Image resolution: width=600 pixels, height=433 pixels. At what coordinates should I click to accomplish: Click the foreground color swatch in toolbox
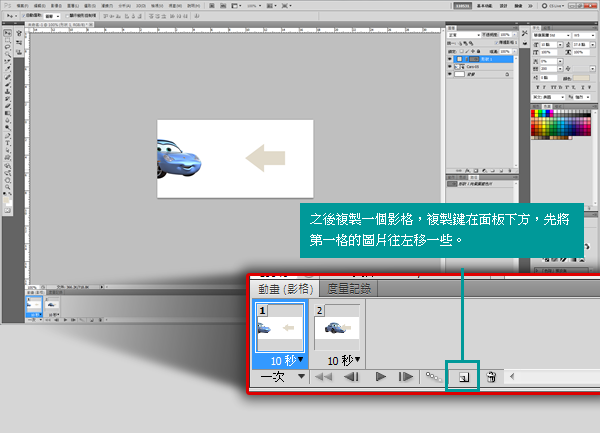(x=6, y=199)
